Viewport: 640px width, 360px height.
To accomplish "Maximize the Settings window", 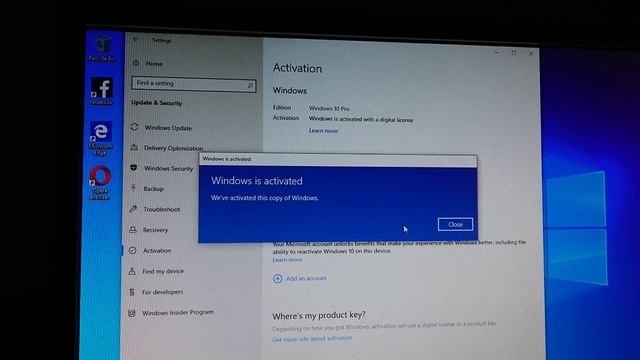I will (514, 53).
